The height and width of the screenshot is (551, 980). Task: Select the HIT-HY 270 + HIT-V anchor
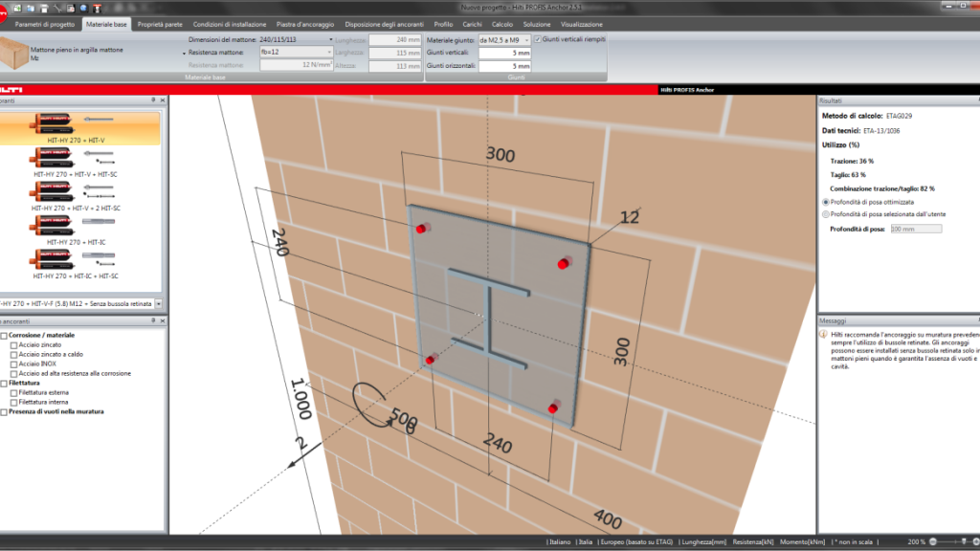[x=77, y=128]
